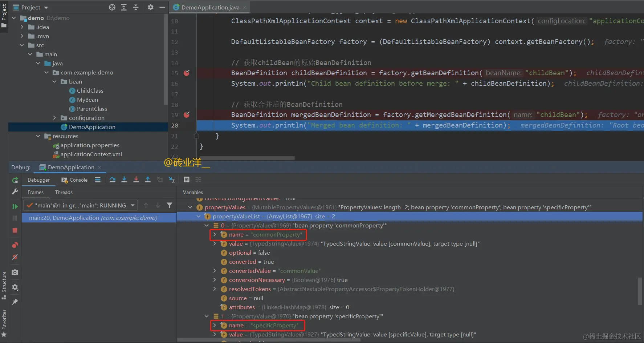
Task: Toggle the breakpoint on line 15
Action: pos(187,73)
